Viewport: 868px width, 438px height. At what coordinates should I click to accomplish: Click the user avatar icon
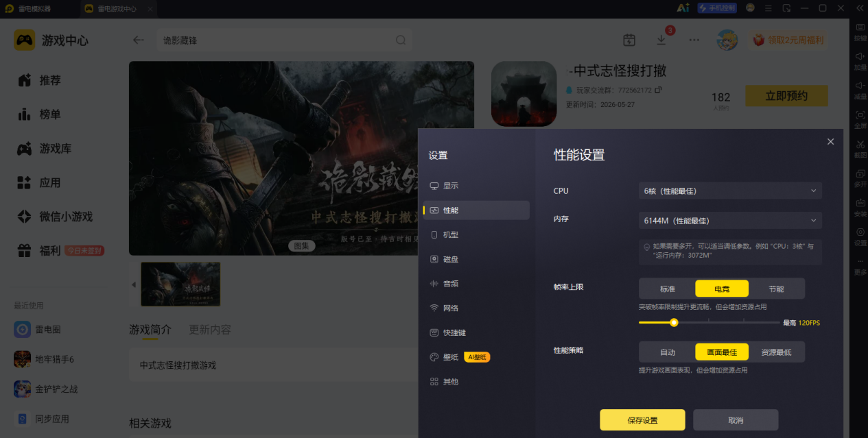click(727, 40)
